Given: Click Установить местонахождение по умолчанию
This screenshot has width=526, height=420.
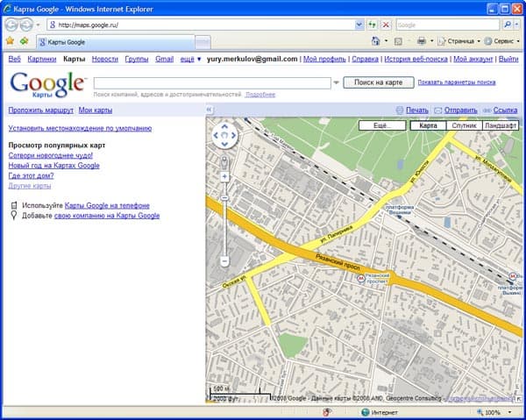Looking at the screenshot, I should (80, 128).
